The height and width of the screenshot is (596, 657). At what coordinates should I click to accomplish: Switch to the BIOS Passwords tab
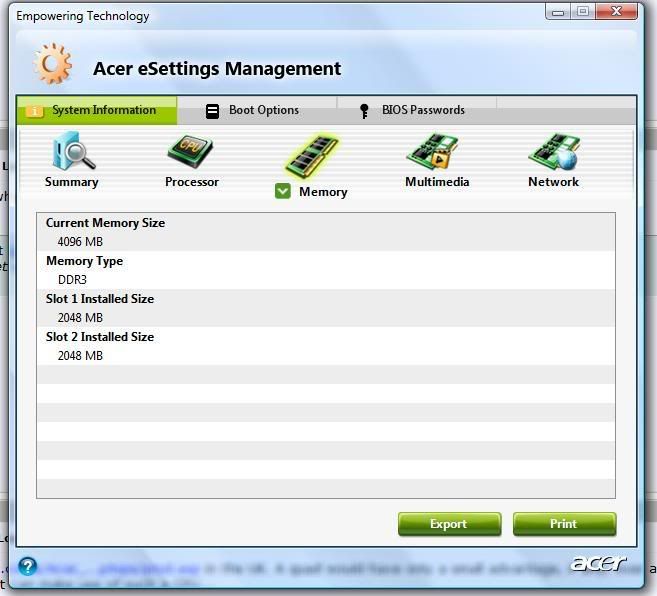(417, 110)
